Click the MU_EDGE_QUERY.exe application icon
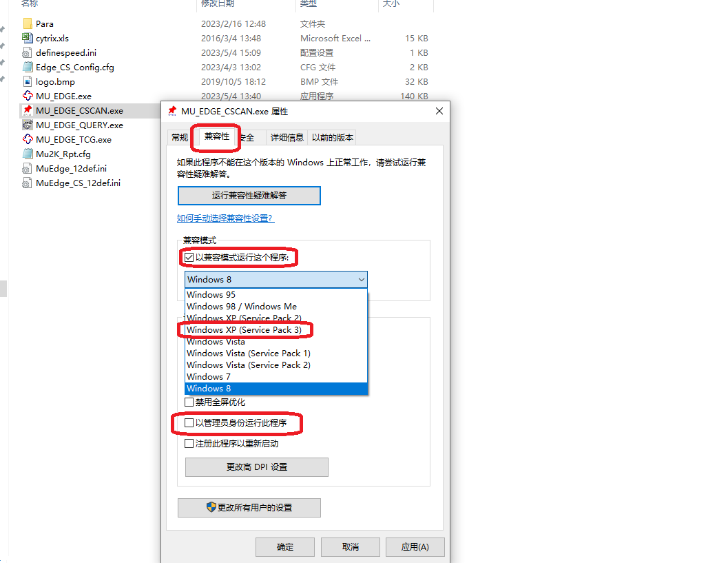 [28, 125]
